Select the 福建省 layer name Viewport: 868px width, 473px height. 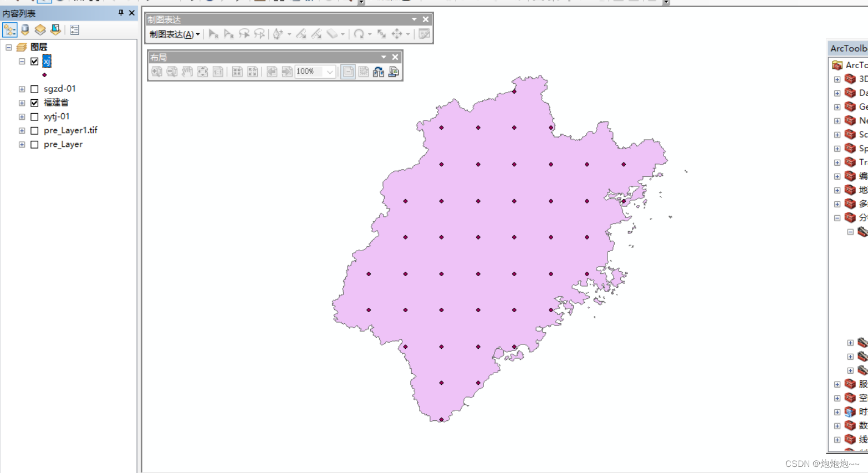pyautogui.click(x=56, y=103)
